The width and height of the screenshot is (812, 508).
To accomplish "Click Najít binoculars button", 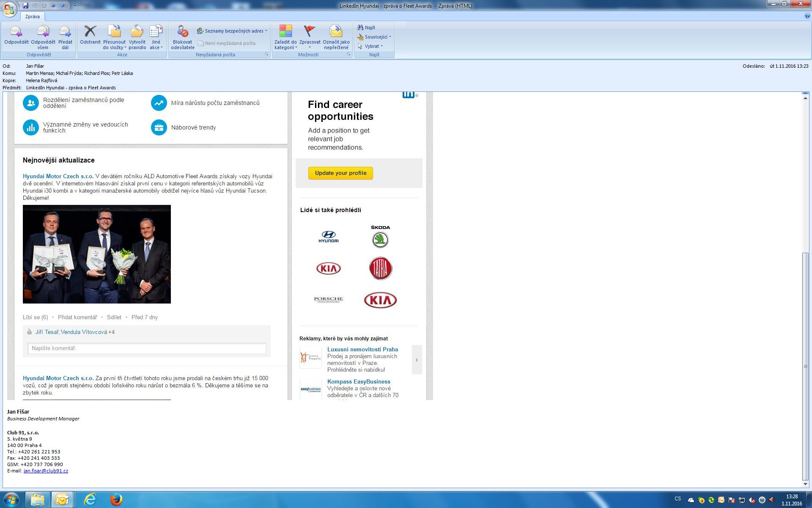I will [366, 28].
